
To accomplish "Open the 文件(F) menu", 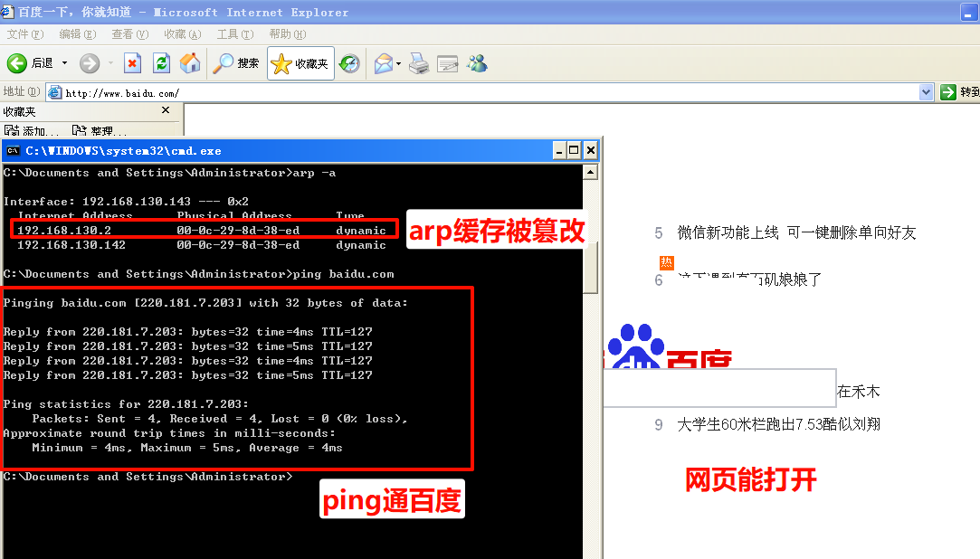I will point(25,34).
